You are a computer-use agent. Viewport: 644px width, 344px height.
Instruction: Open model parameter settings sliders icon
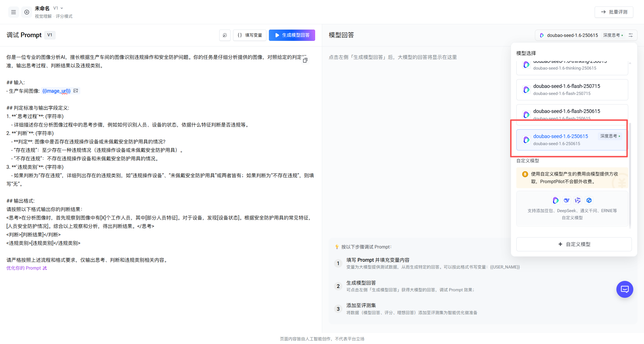631,35
